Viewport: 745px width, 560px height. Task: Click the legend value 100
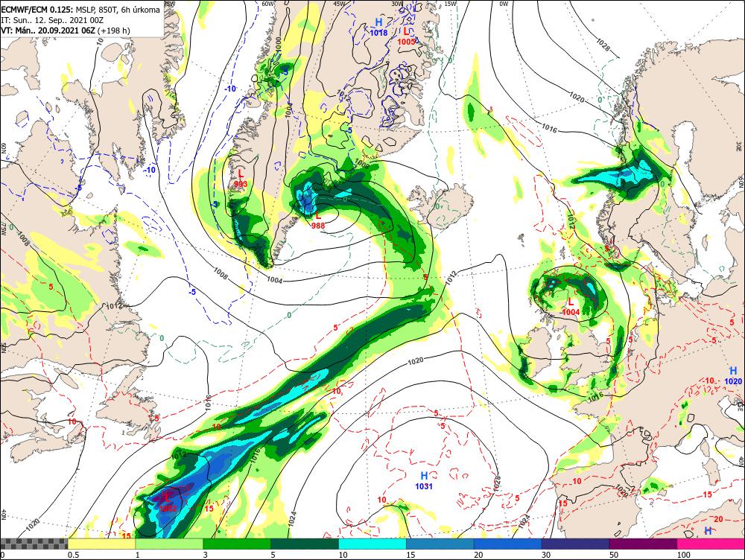[x=684, y=555]
